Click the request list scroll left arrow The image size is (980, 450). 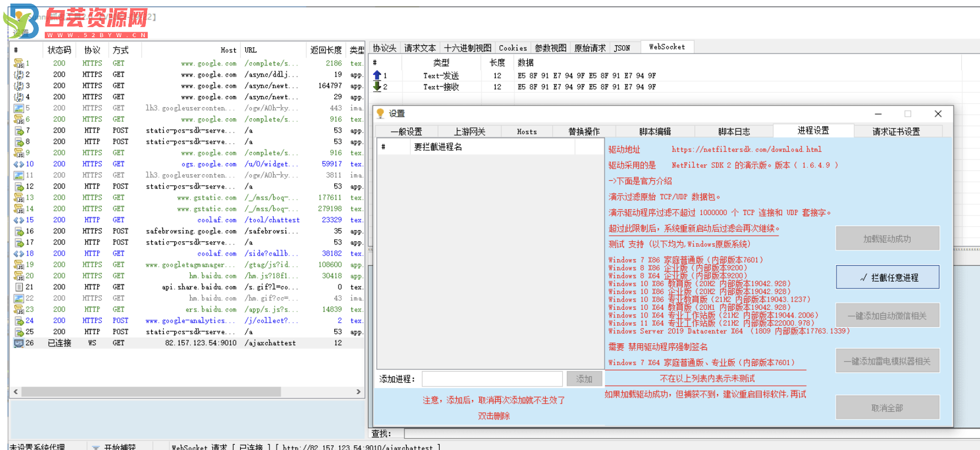point(16,392)
